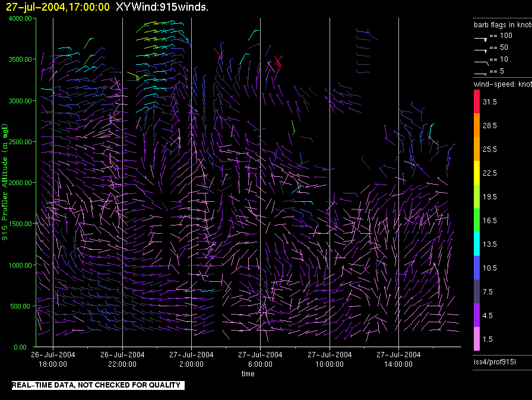Click the 26-Jul-2004 18:00:00 time tick label
Viewport: 532px width, 400px height.
tap(53, 359)
